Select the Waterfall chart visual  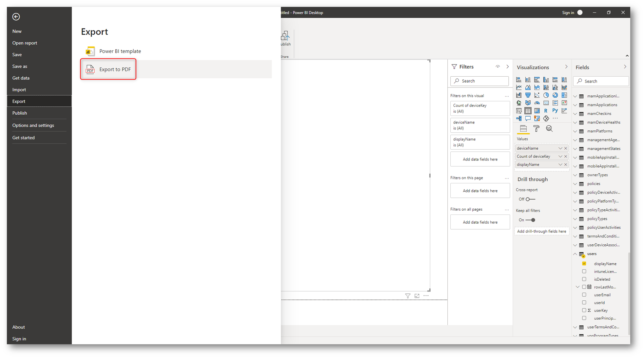(518, 95)
